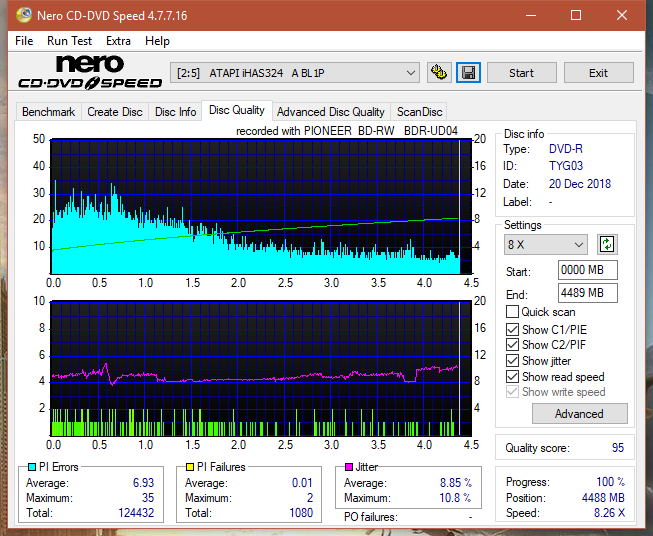Toggle the Quick scan checkbox

[512, 312]
